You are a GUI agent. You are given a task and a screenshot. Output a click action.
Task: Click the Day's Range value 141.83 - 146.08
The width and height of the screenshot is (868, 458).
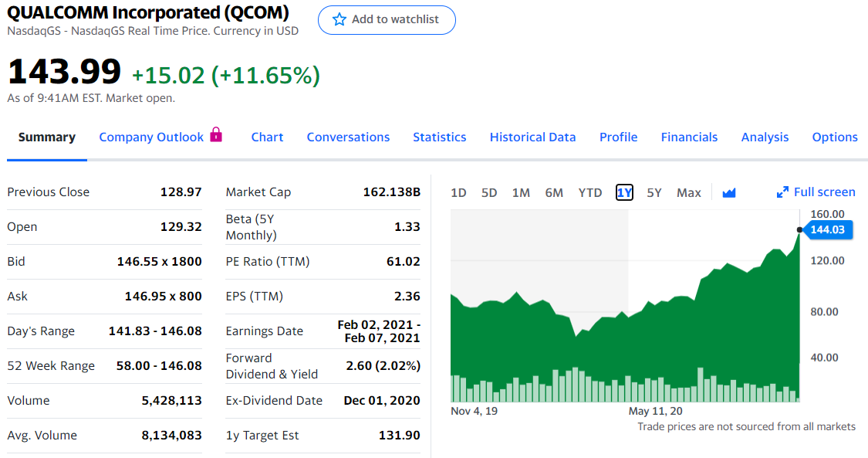click(155, 331)
